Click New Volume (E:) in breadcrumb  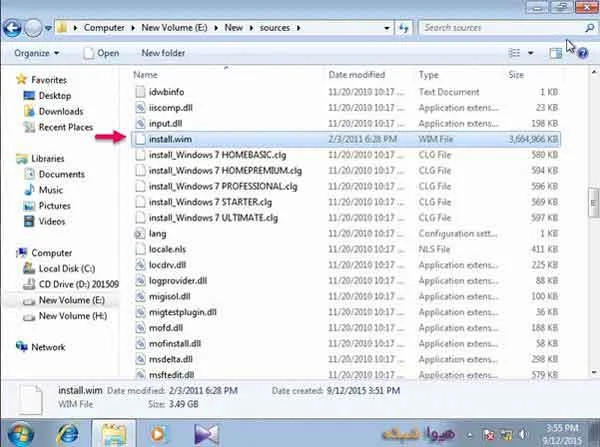pos(174,28)
